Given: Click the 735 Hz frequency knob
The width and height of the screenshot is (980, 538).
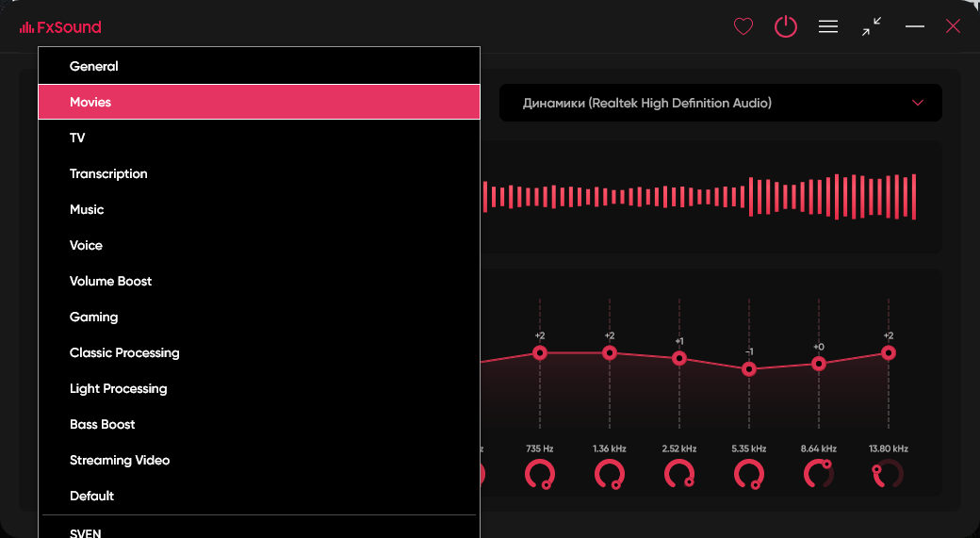Looking at the screenshot, I should [x=540, y=474].
